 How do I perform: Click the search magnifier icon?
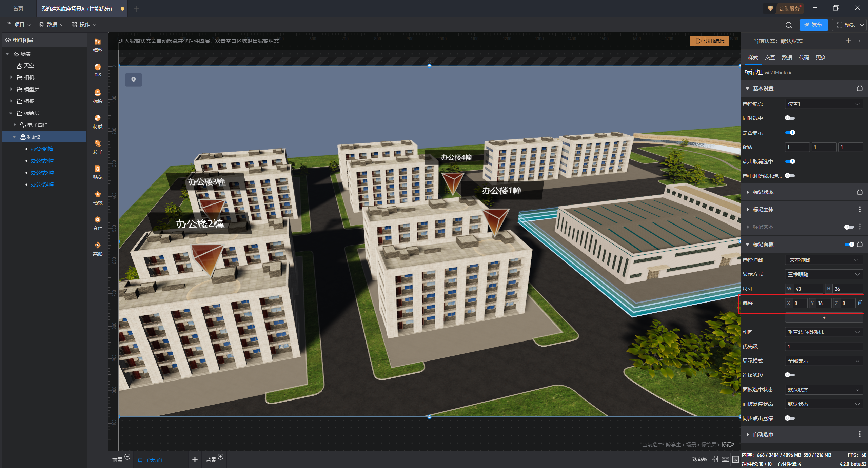coord(789,25)
